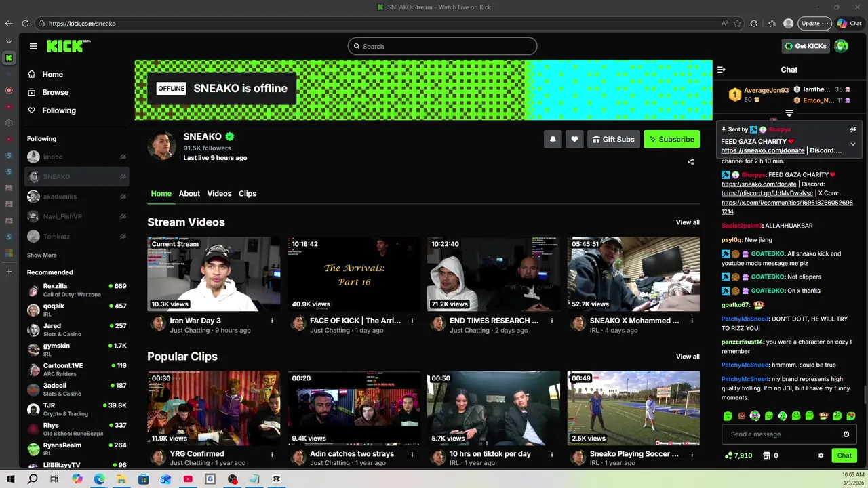
Task: Reload the page
Action: click(25, 23)
